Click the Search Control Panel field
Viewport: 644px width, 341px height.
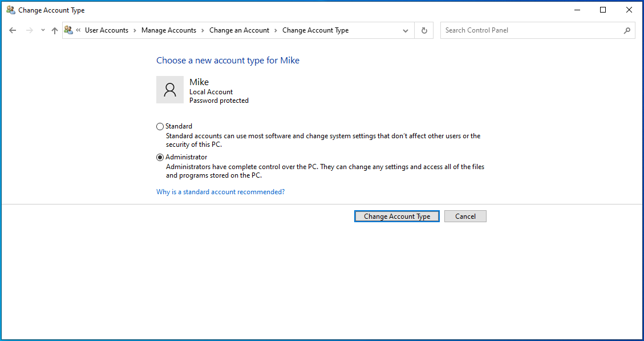(x=530, y=30)
